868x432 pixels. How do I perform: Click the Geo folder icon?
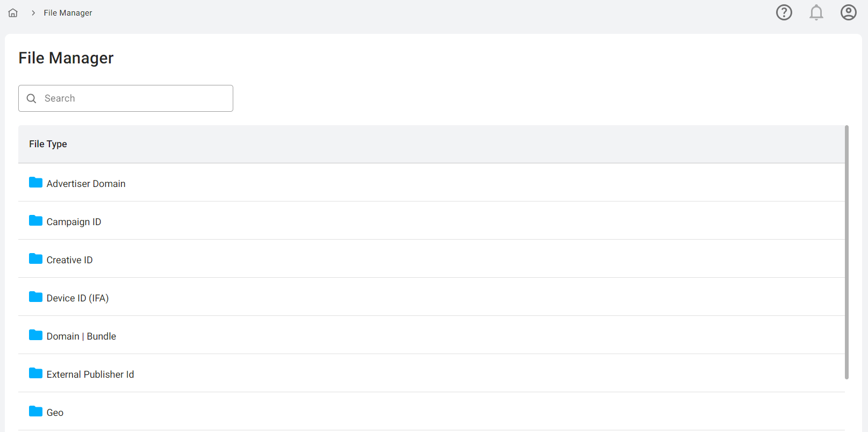tap(35, 412)
